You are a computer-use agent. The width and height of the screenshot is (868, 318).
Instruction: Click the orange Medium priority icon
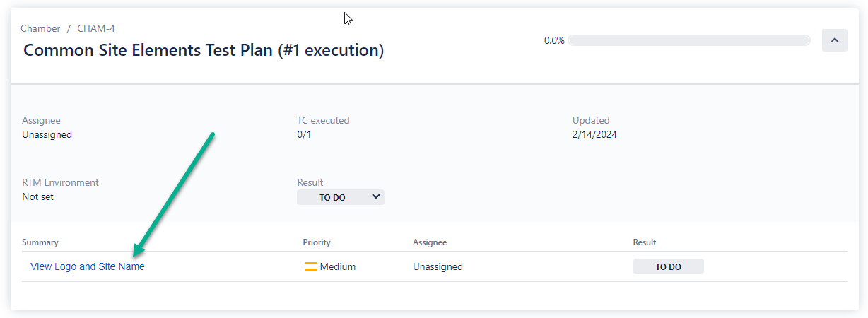(310, 267)
